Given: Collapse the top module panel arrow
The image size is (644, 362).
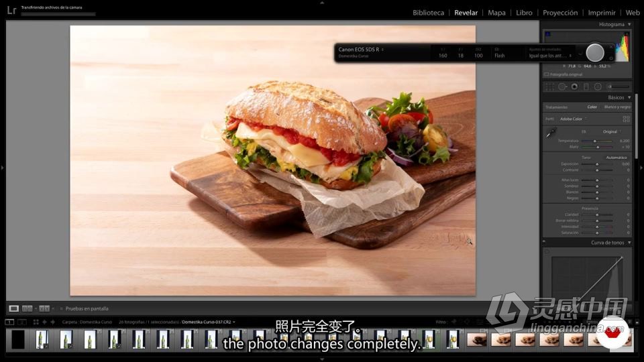Looking at the screenshot, I should click(322, 3).
